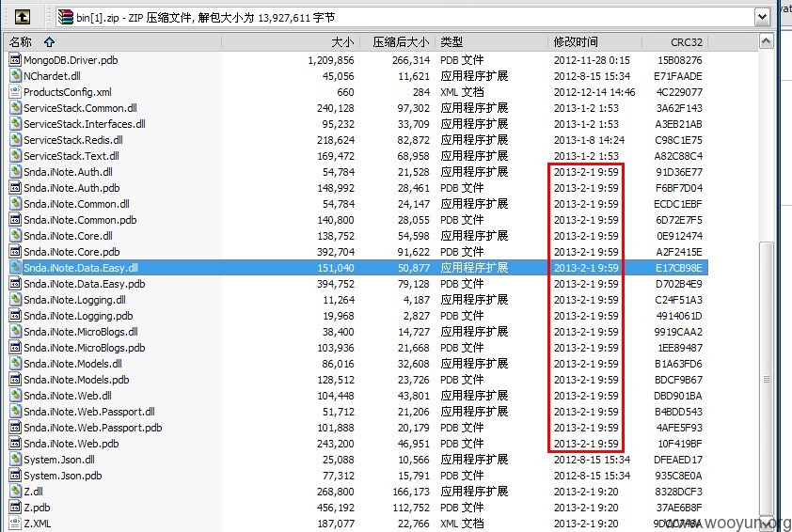Click the Snda.iNote.Core.pdb file icon
The image size is (792, 532).
click(16, 252)
